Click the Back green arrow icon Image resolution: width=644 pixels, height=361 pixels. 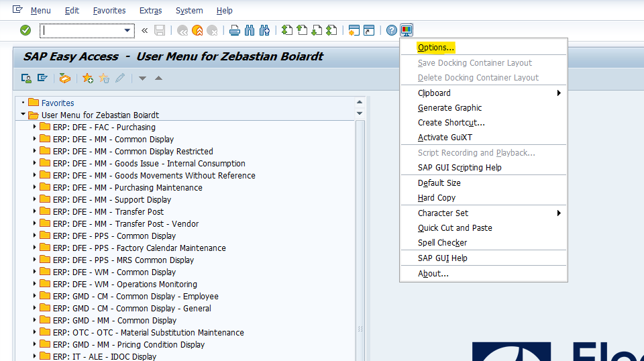[182, 30]
